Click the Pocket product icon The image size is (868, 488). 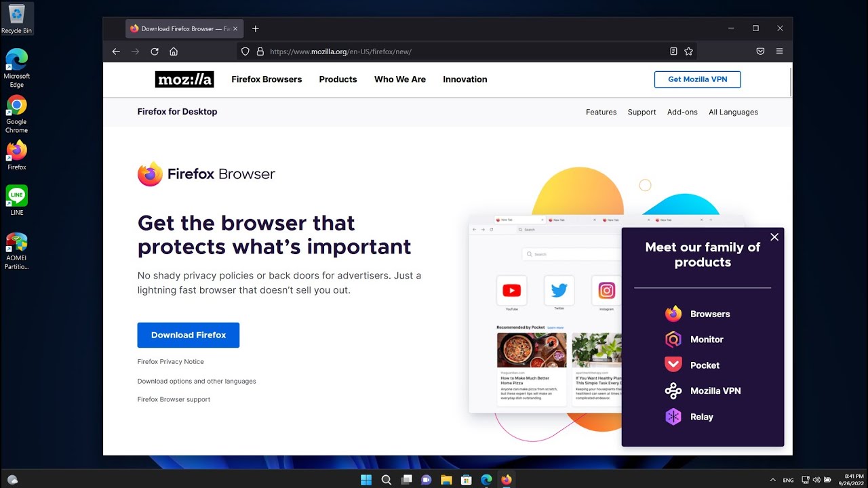pyautogui.click(x=673, y=365)
